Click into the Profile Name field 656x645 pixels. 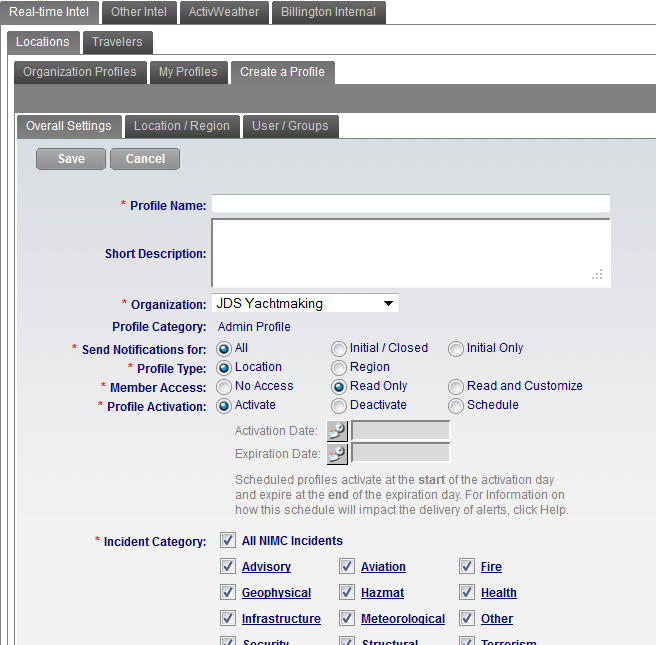pos(410,205)
